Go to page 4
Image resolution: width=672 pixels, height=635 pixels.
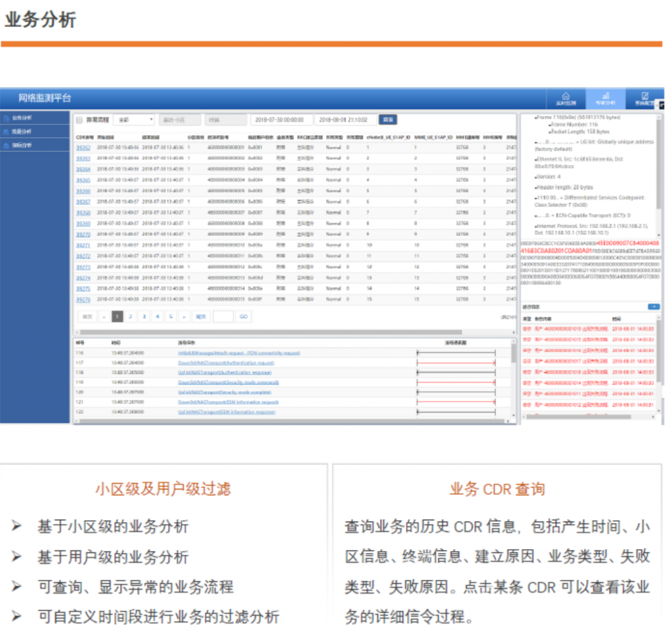(x=157, y=317)
